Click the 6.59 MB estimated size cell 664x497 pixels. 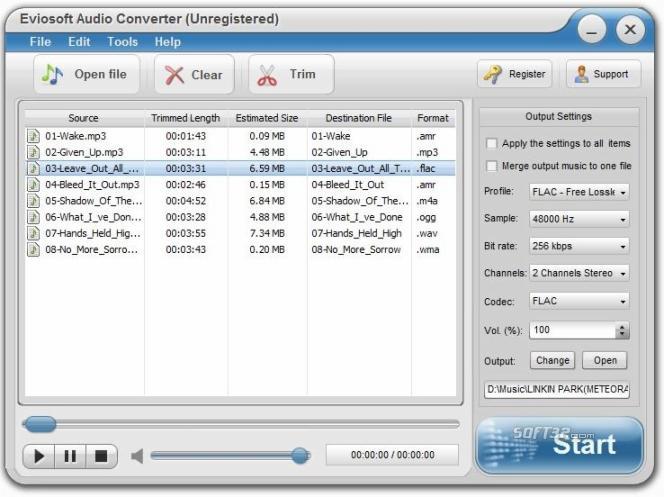pos(267,168)
